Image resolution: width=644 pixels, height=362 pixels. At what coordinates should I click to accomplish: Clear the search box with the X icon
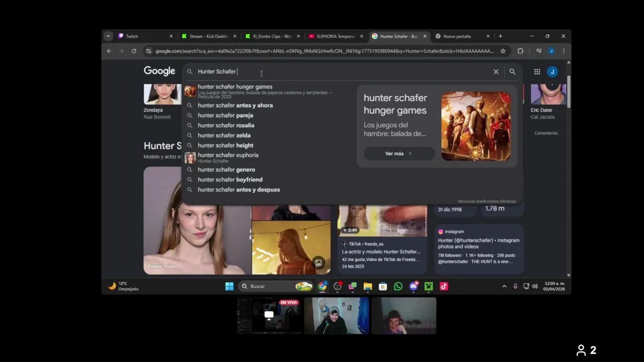click(496, 71)
